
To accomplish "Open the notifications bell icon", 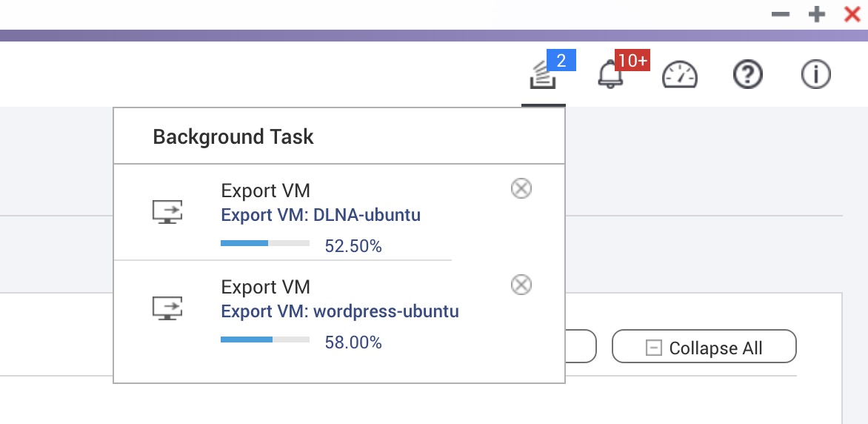I will click(610, 75).
